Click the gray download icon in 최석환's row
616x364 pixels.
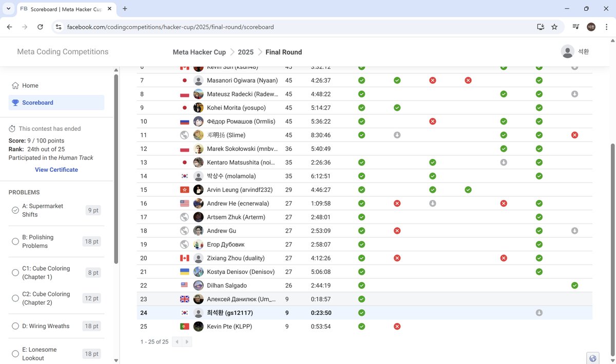tap(539, 313)
